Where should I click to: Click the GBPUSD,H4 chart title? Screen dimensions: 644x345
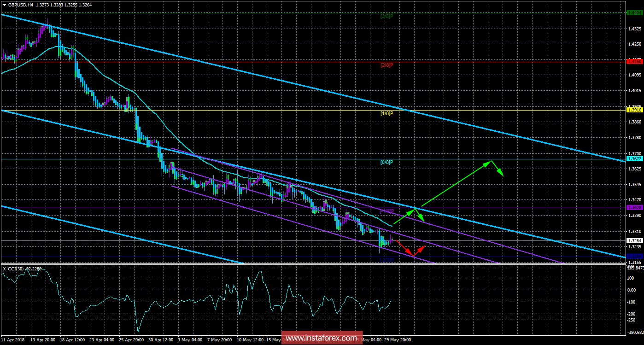point(20,5)
